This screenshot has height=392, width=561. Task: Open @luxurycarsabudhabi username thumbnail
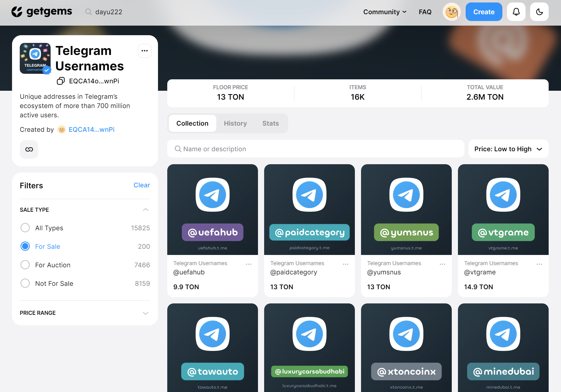pyautogui.click(x=310, y=348)
